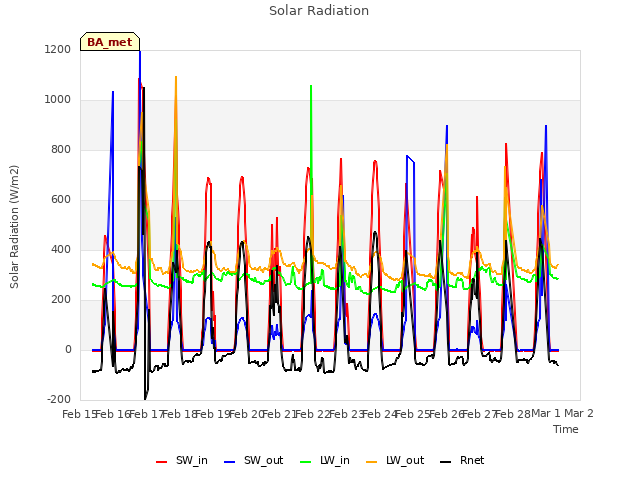Click the 1200 y-axis tick label
The height and width of the screenshot is (480, 640).
[58, 49]
